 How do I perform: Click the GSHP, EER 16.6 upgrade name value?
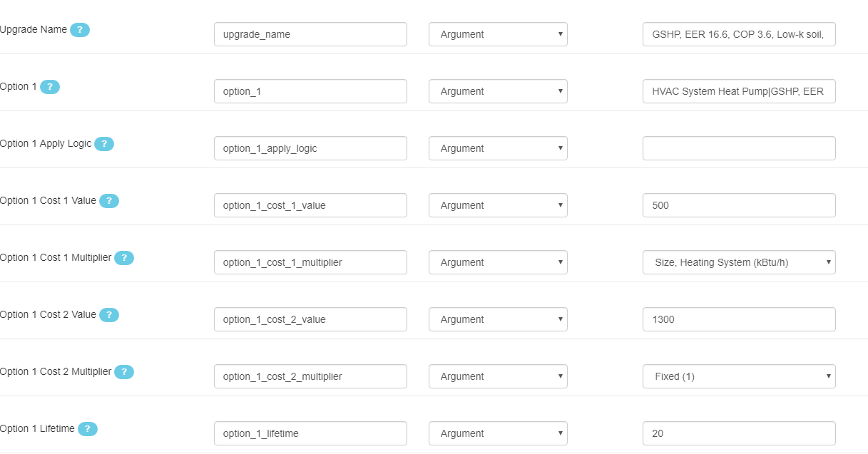pyautogui.click(x=739, y=34)
